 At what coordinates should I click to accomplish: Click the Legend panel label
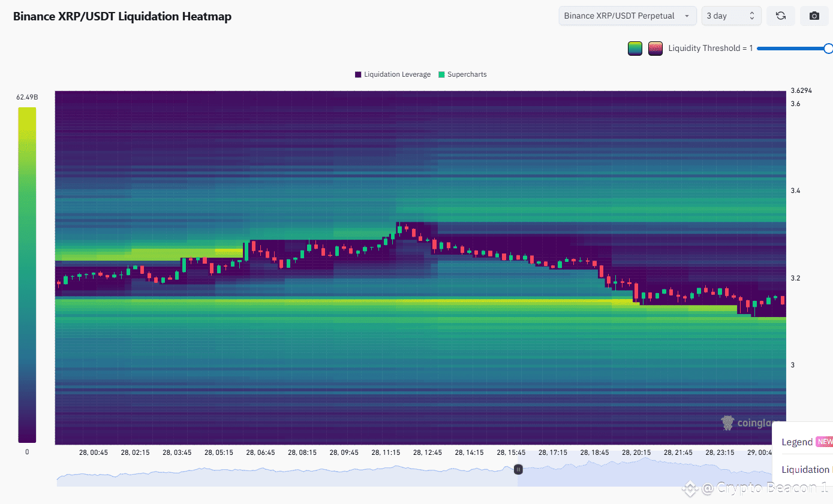tap(797, 442)
